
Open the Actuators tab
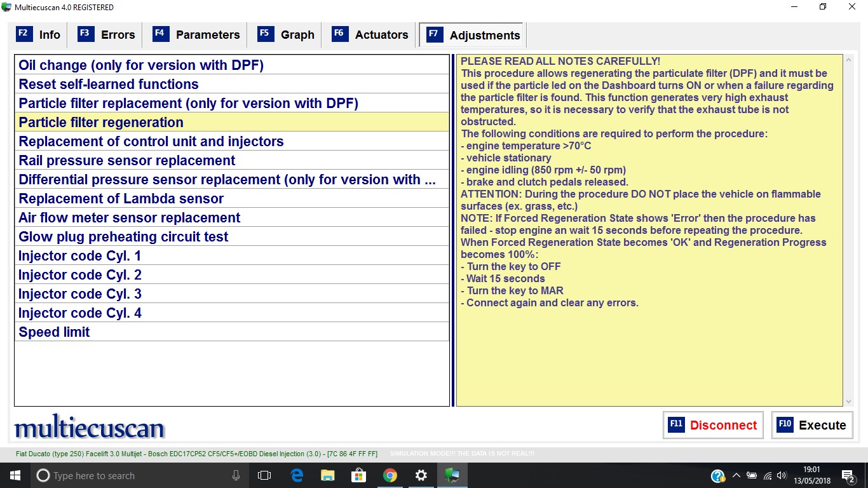click(x=370, y=35)
